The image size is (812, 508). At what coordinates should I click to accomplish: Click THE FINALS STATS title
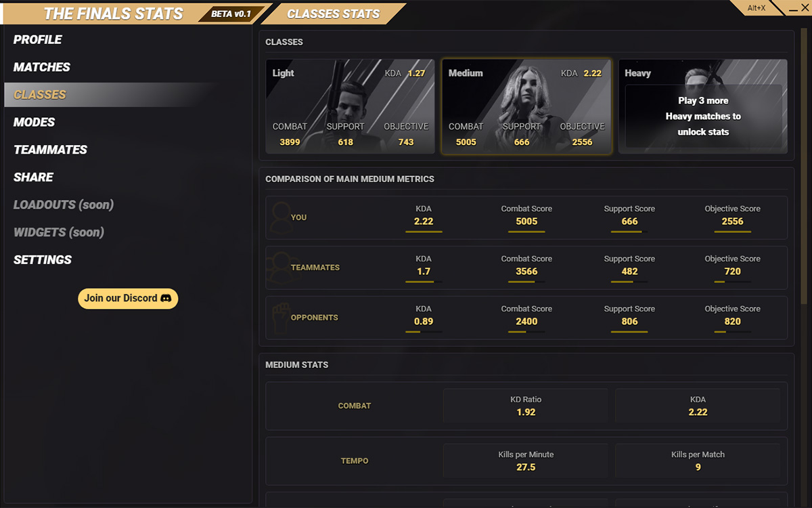(113, 14)
